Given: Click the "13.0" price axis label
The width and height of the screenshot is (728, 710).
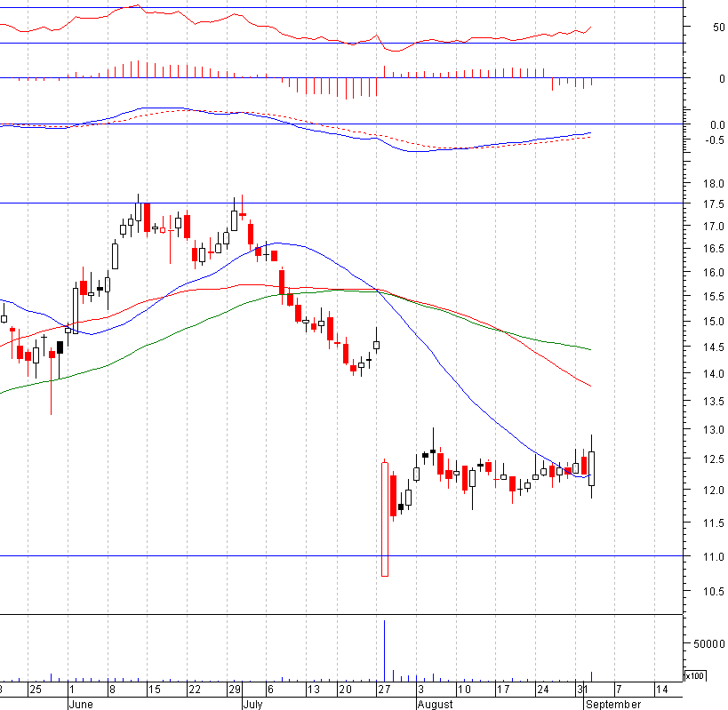Looking at the screenshot, I should coord(714,430).
